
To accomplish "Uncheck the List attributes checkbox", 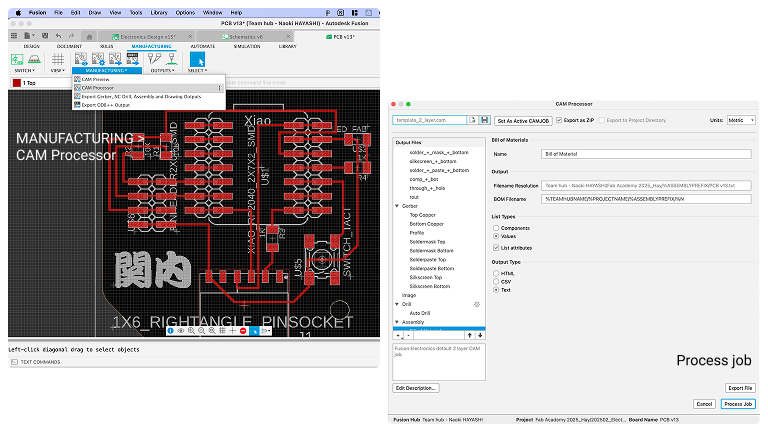I will pos(496,246).
